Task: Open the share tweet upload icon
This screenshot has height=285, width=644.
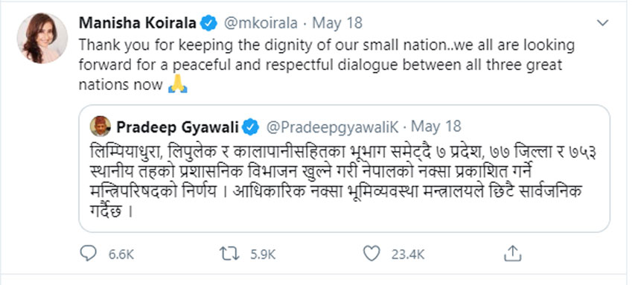Action: tap(512, 254)
